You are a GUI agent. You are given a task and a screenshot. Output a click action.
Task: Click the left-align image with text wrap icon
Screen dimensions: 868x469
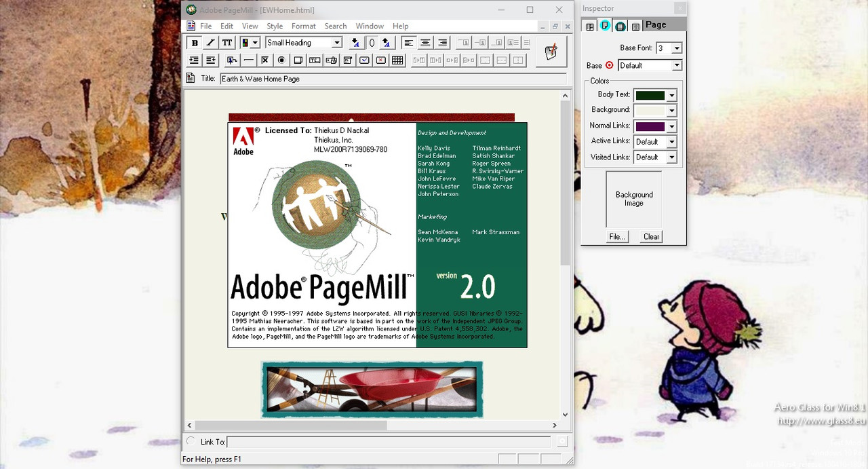(513, 43)
